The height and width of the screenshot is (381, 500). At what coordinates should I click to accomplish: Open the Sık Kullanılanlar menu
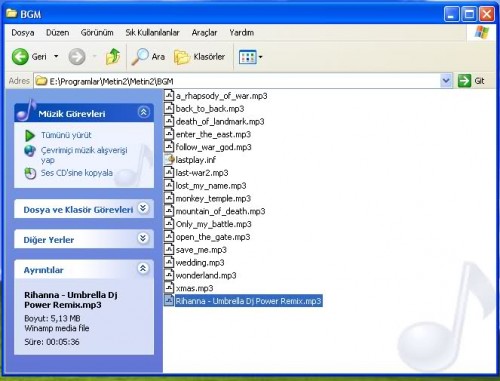[x=152, y=33]
